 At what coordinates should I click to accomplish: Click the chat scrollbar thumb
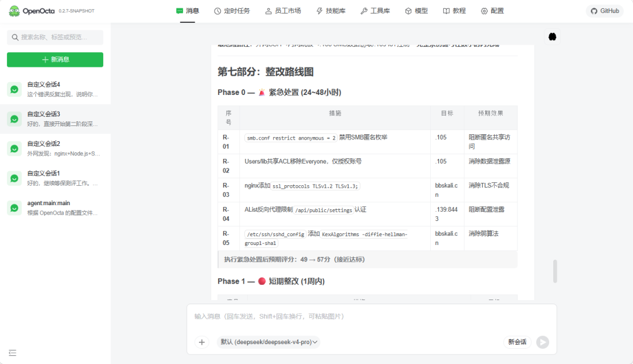pos(555,271)
